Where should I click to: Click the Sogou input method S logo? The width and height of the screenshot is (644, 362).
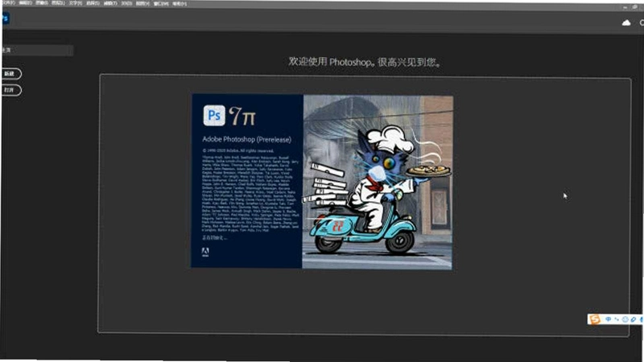[595, 319]
